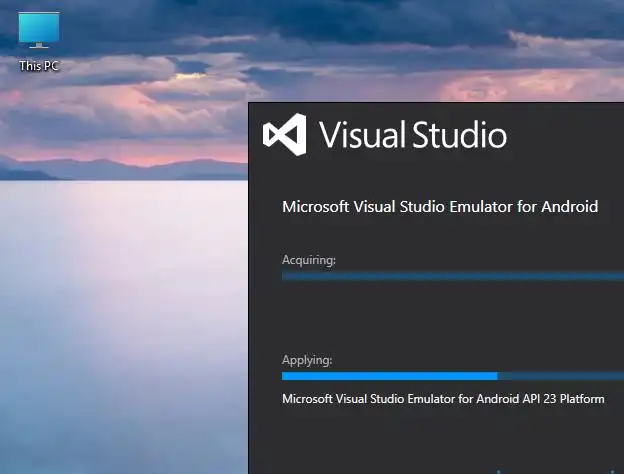Click the Acquiring progress bar
624x474 pixels.
pyautogui.click(x=453, y=276)
